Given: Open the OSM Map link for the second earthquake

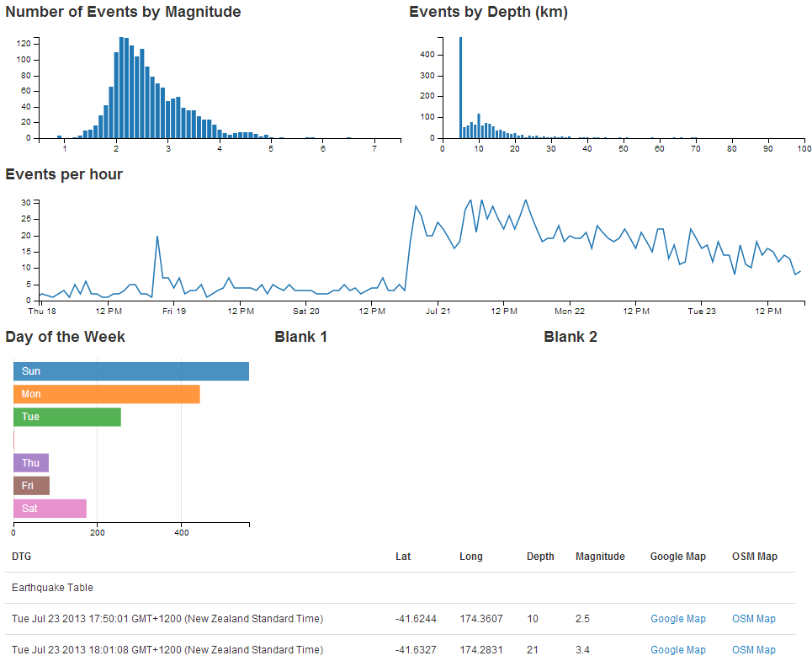Looking at the screenshot, I should [753, 649].
